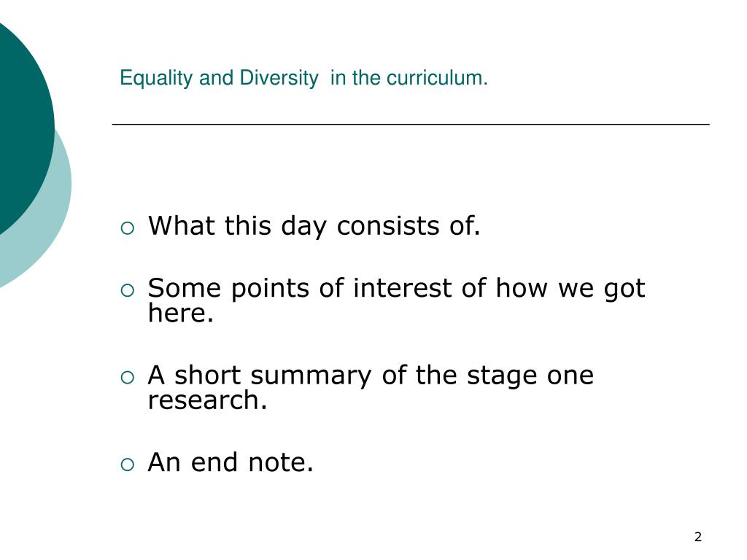Screen dimensions: 747x560
Task: Click the horizontal divider line under the title
Action: tap(411, 124)
